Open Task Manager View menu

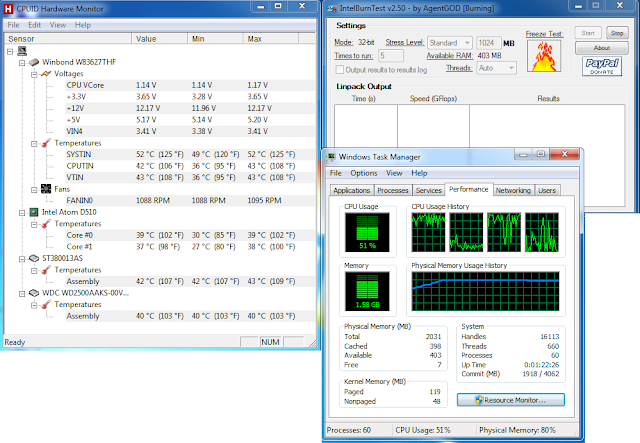pos(394,173)
